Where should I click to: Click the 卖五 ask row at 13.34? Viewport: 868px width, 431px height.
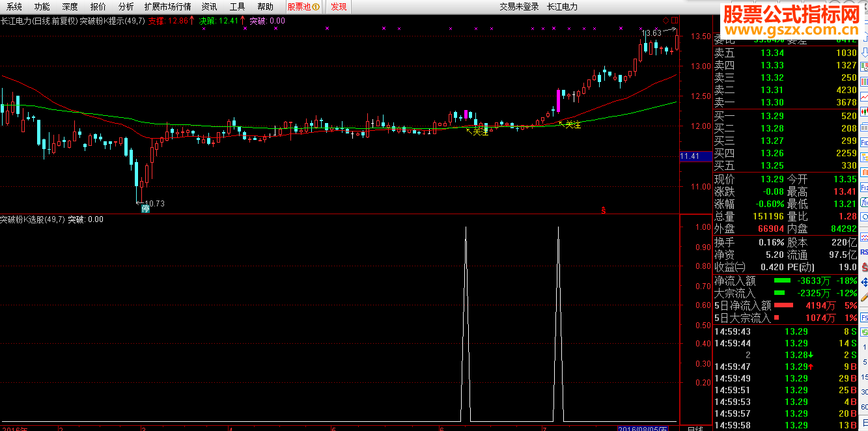click(786, 53)
